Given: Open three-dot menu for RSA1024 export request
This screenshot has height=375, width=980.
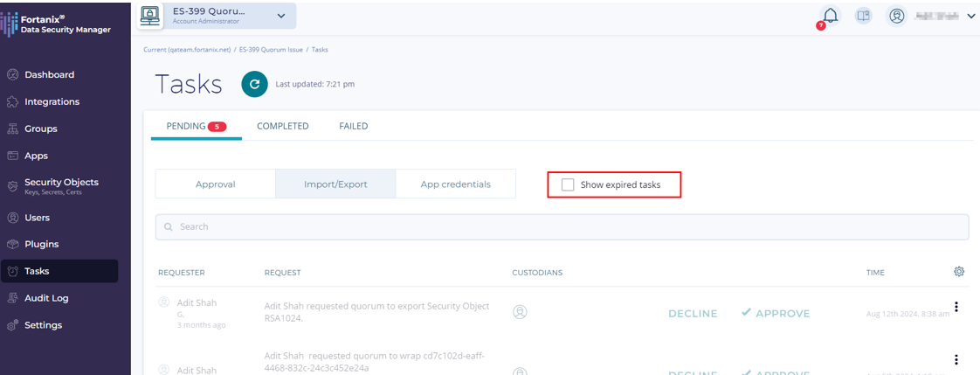Looking at the screenshot, I should pos(956,307).
